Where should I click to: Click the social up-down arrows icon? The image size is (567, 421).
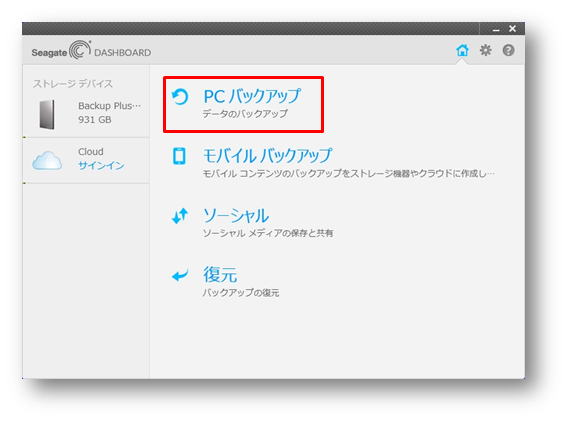point(180,216)
